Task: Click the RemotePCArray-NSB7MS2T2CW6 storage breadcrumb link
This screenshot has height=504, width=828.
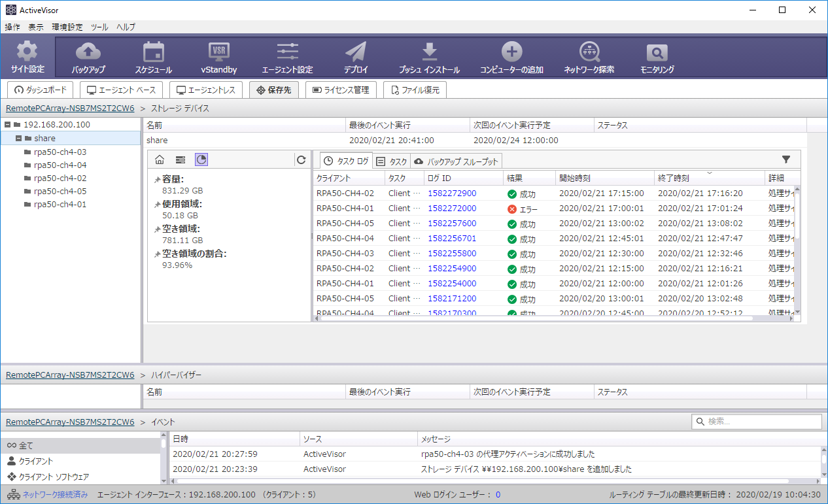Action: 70,109
